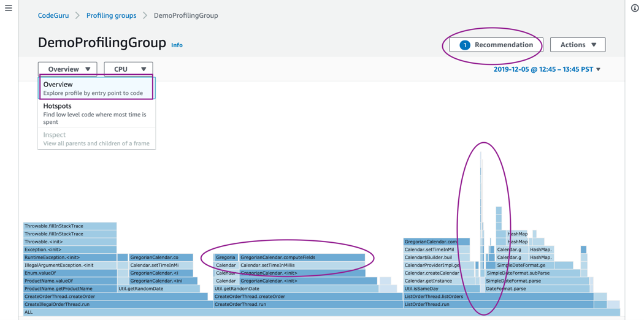Select CreateOrderThread.run frame
Screen dimensions: 644x320
point(308,305)
